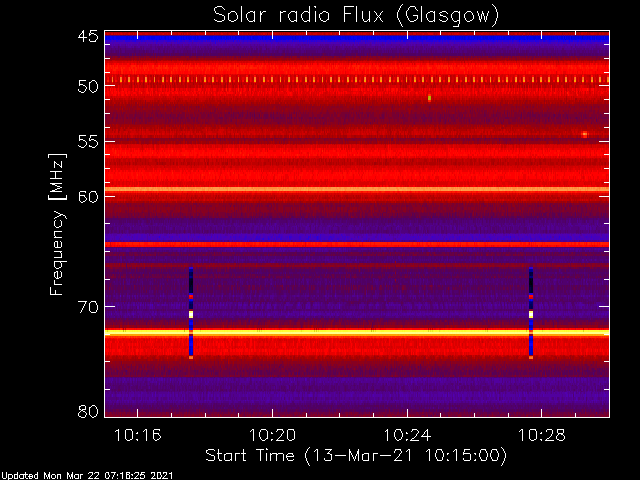Screen dimensions: 640x480
Task: Click the 55 frequency tick label
Action: [x=88, y=142]
